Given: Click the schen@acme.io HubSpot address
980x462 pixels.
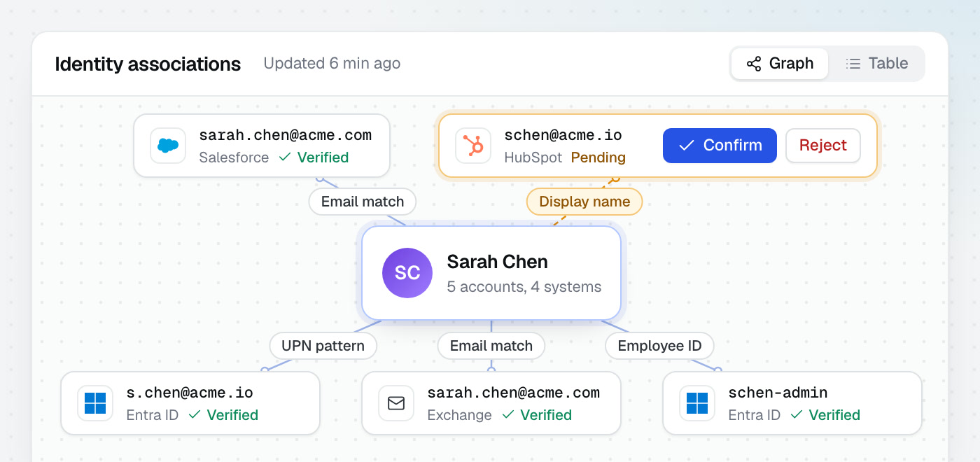Looking at the screenshot, I should click(x=563, y=135).
